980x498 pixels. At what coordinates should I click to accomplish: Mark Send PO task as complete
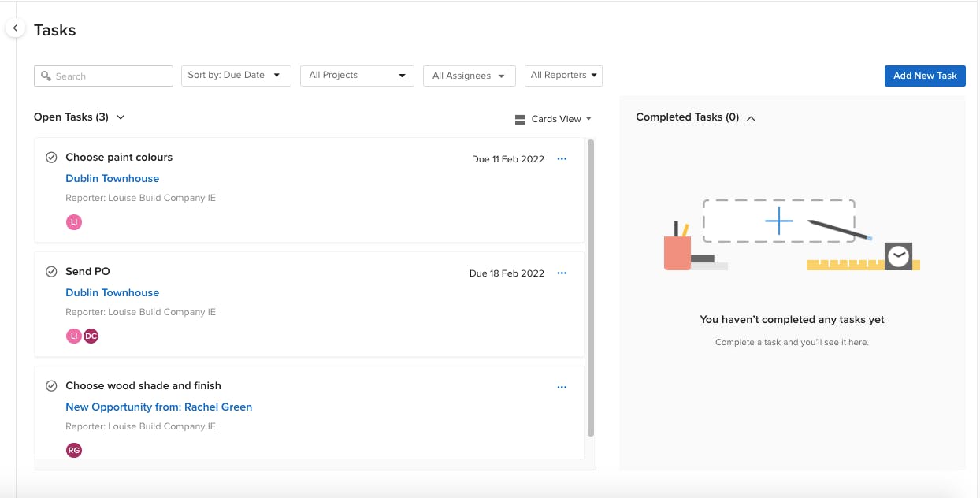[51, 272]
